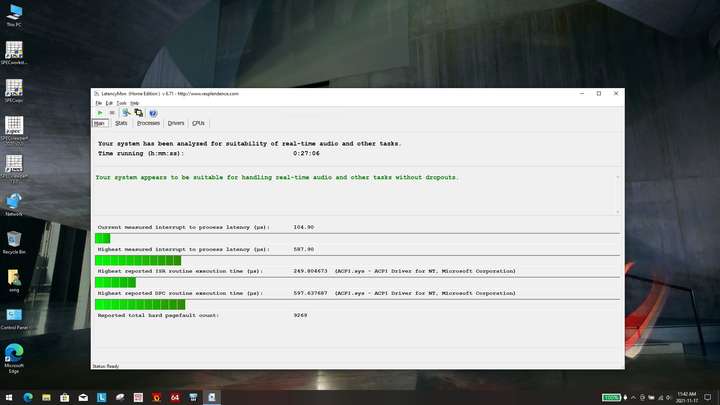
Task: Open the Help menu
Action: (135, 103)
